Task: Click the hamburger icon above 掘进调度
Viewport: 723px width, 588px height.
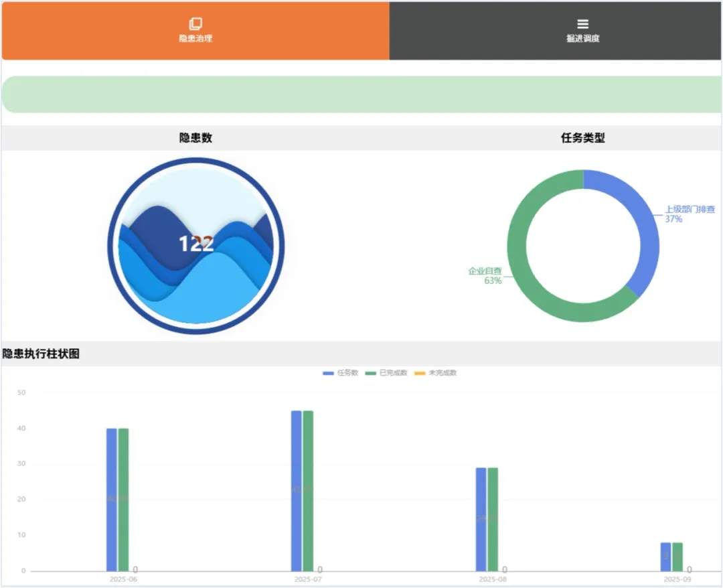Action: point(582,24)
